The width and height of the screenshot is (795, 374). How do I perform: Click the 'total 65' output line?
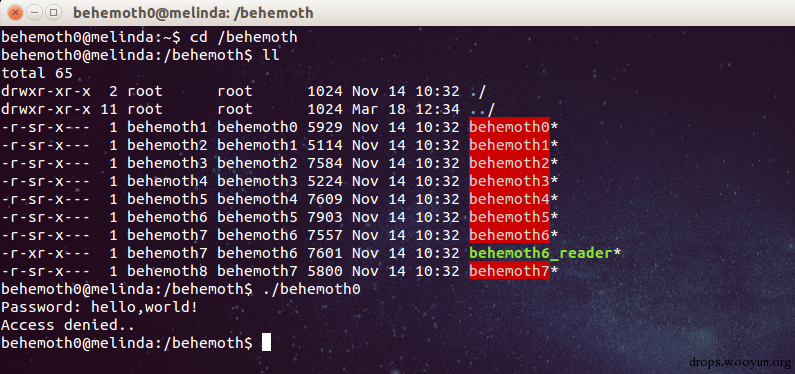(37, 73)
